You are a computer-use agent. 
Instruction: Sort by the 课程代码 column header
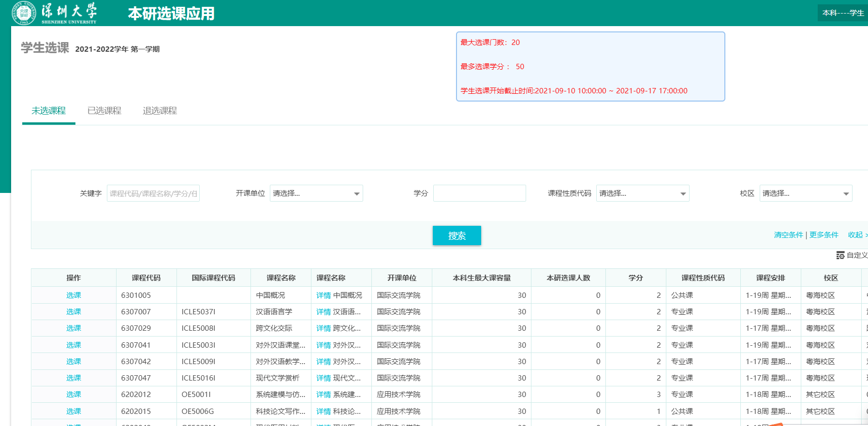pyautogui.click(x=146, y=278)
